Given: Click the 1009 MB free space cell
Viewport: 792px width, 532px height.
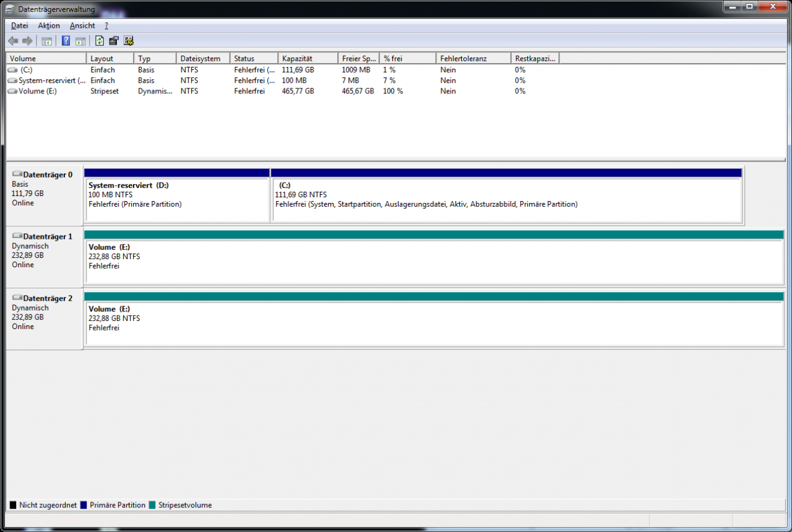Looking at the screenshot, I should tap(356, 70).
